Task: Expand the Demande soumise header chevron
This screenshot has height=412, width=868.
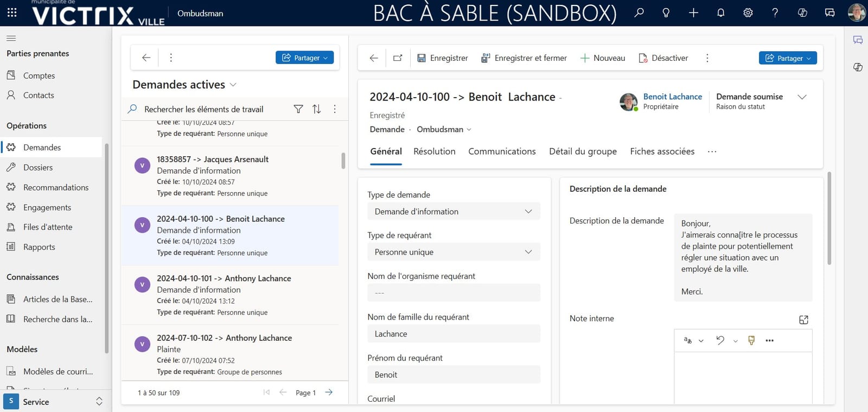Action: [802, 97]
